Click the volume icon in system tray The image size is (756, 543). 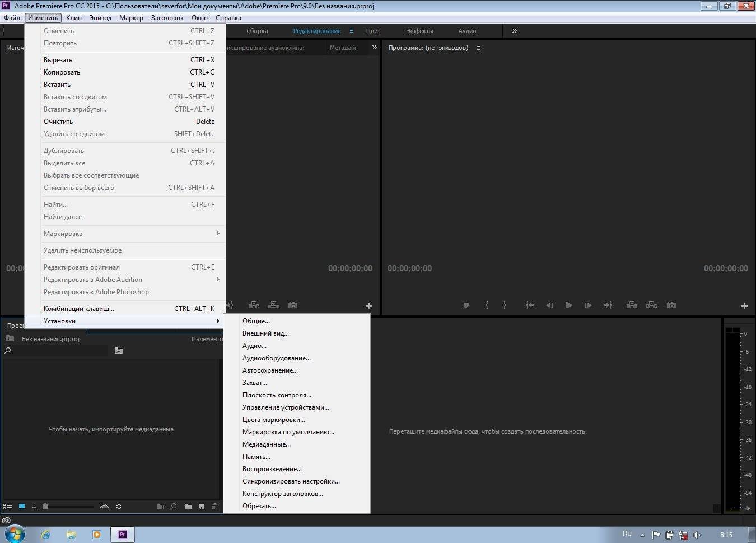tap(697, 535)
